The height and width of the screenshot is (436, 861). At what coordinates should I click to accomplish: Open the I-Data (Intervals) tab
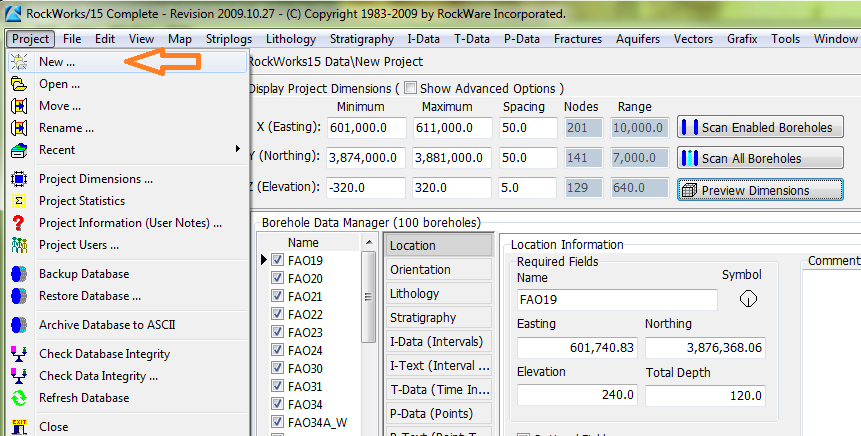[438, 342]
